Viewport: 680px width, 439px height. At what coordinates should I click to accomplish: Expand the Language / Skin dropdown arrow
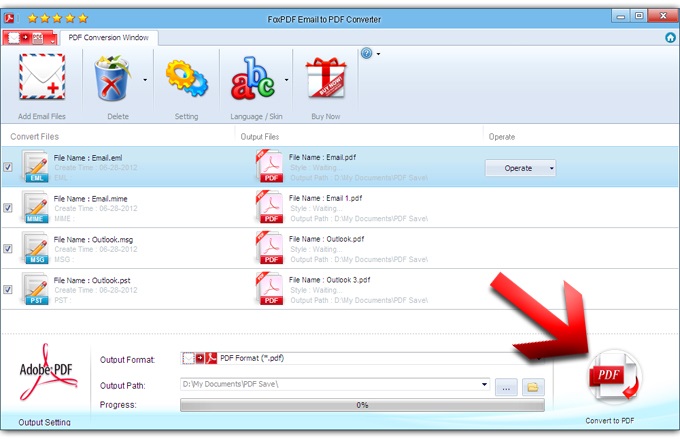click(286, 80)
